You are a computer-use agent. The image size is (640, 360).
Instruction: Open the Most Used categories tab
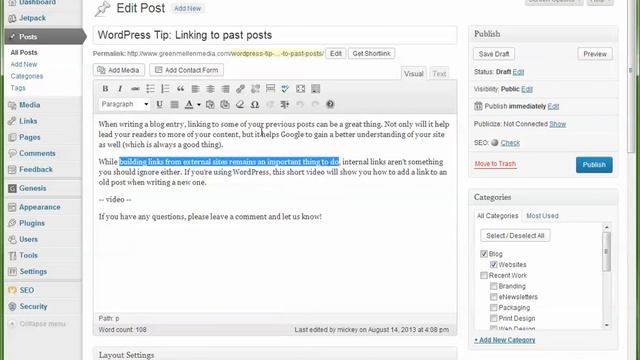542,216
